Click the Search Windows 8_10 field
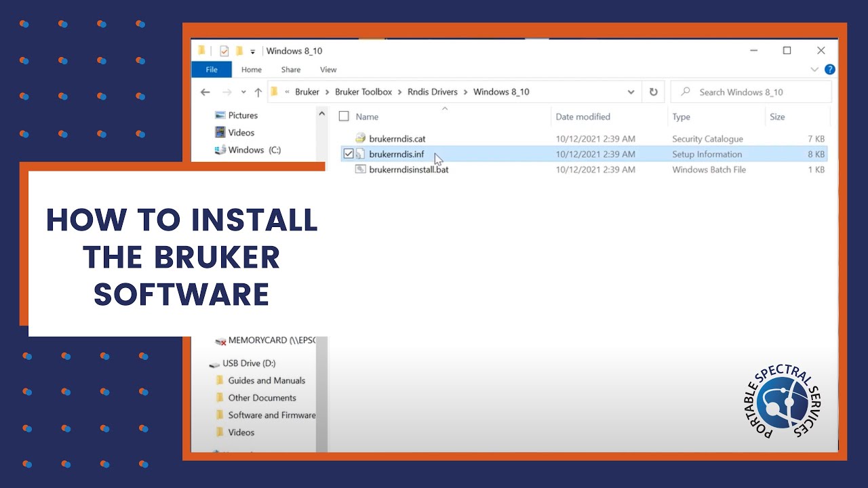Image resolution: width=868 pixels, height=488 pixels. (751, 92)
